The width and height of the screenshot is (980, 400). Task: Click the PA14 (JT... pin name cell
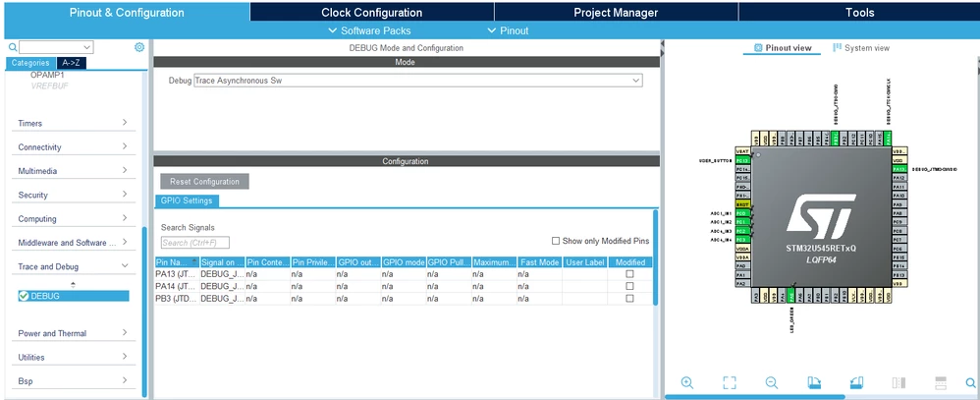tap(177, 286)
